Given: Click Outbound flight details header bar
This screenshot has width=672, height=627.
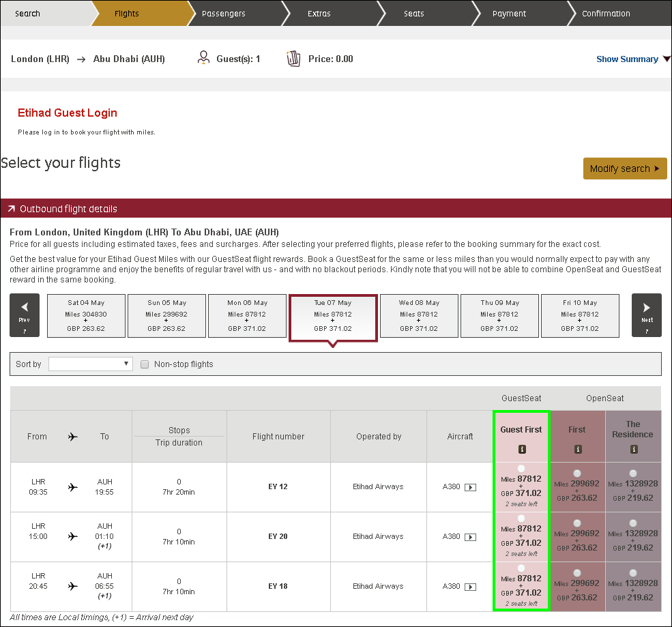Looking at the screenshot, I should click(336, 208).
